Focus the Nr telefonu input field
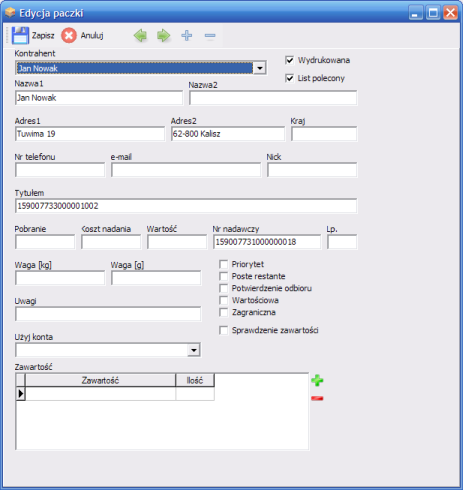The image size is (463, 490). [x=60, y=170]
